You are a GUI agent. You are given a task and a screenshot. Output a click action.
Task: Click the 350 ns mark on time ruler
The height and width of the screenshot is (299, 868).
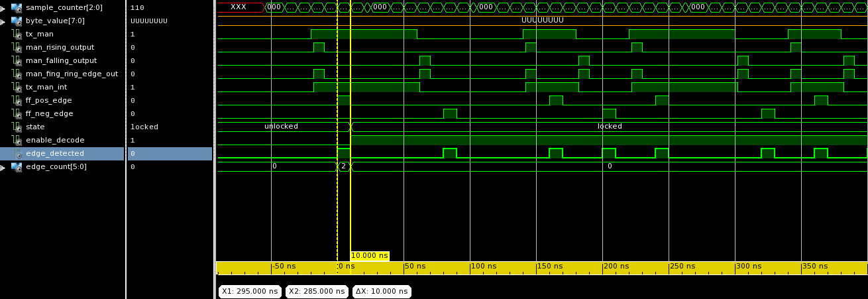click(814, 266)
